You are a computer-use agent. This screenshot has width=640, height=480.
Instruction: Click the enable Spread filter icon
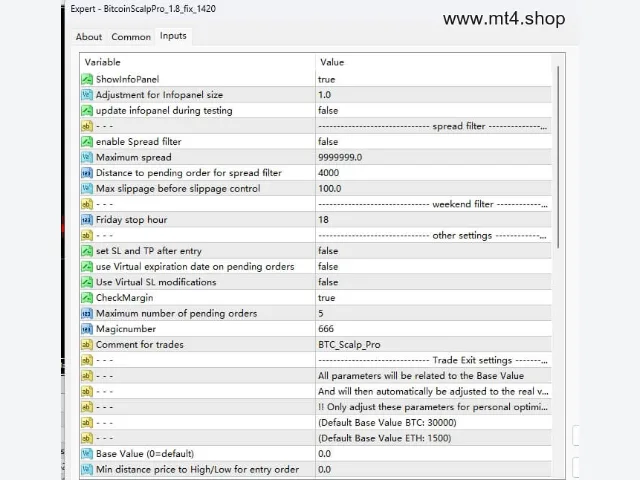[87, 142]
